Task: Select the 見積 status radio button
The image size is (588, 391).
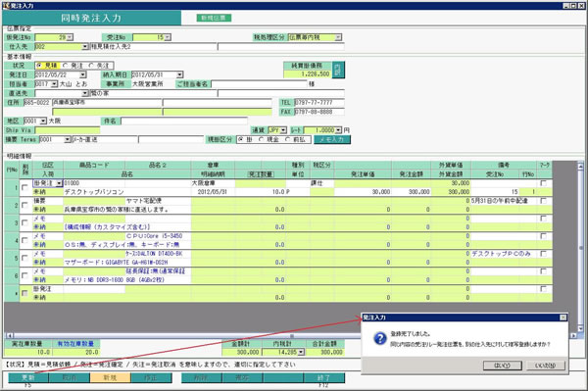Action: (x=39, y=66)
